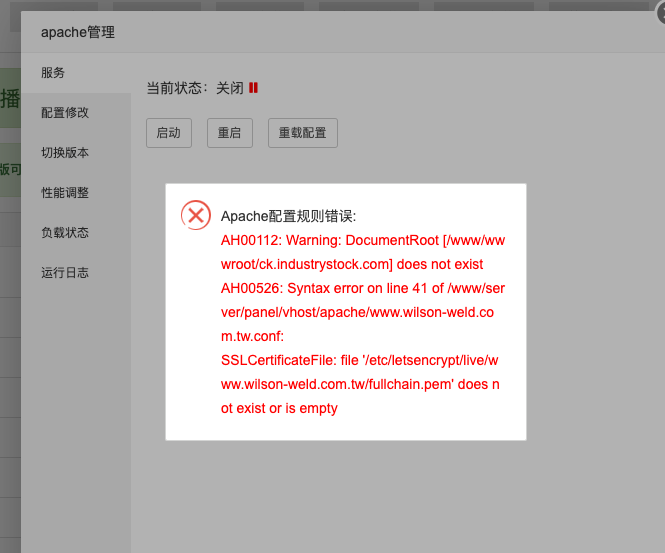
Task: Click the red stopped status icon
Action: (253, 88)
